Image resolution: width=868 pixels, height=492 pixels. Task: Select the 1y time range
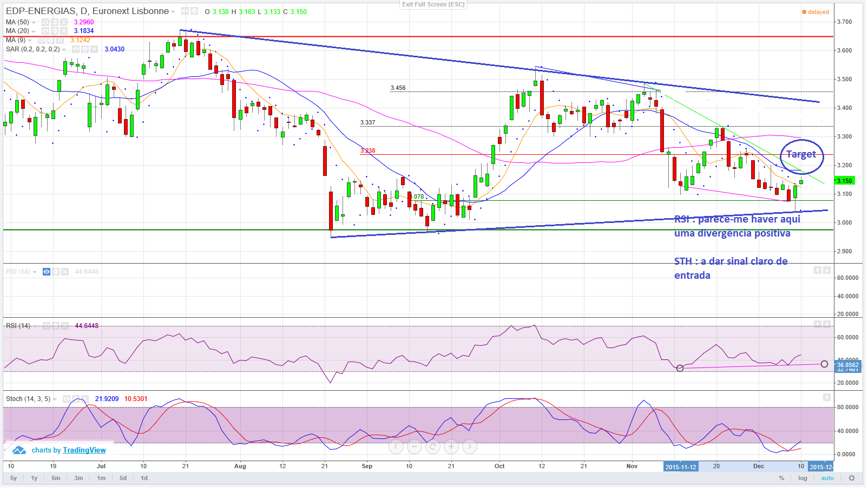(x=34, y=478)
